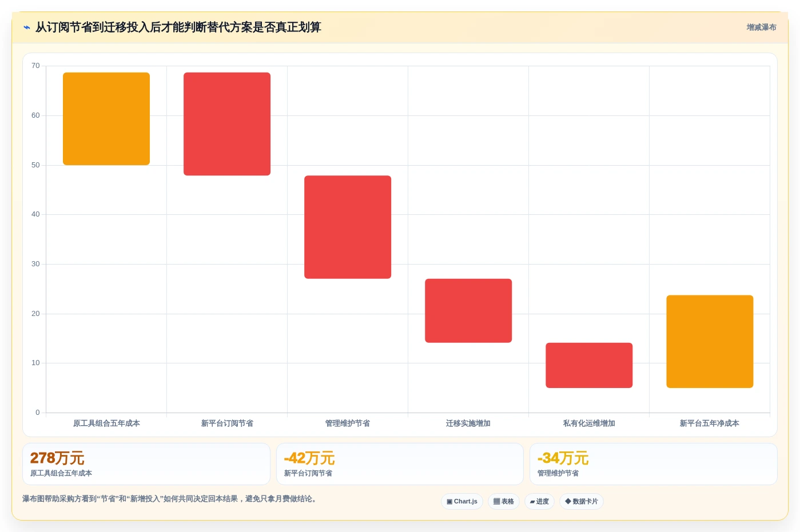Click the footer note starting with 瀑布图帮助采购方
Viewport: 800px width, 532px height.
[169, 499]
